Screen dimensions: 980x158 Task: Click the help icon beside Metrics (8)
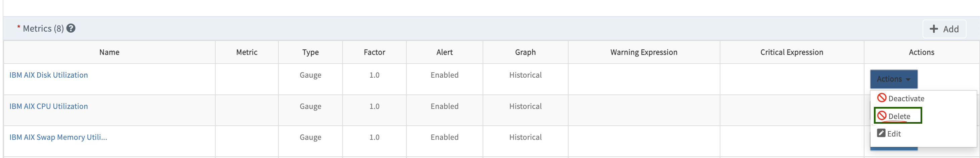tap(71, 28)
